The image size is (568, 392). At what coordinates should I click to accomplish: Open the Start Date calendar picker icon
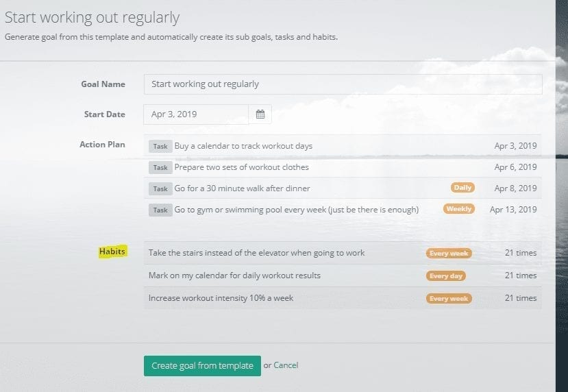click(x=260, y=114)
